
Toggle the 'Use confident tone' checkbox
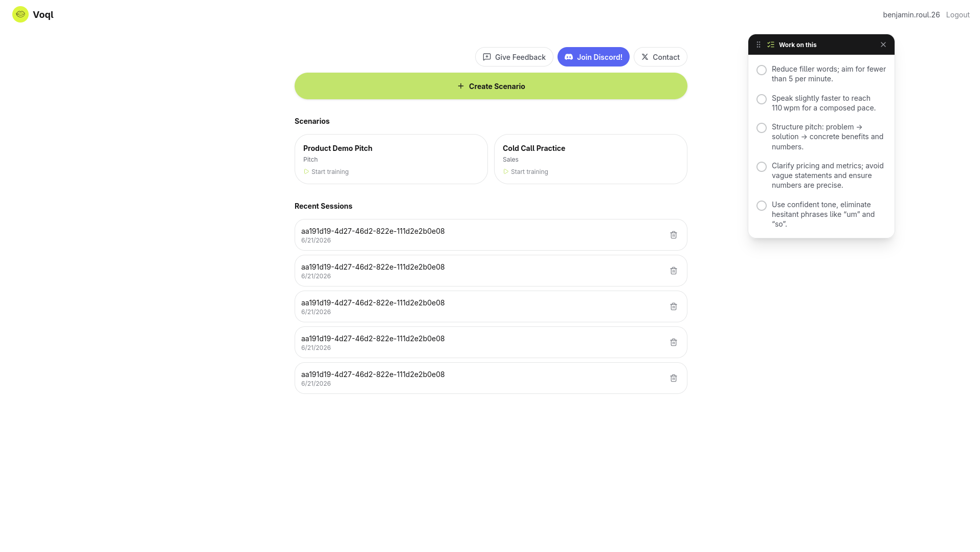pos(762,206)
